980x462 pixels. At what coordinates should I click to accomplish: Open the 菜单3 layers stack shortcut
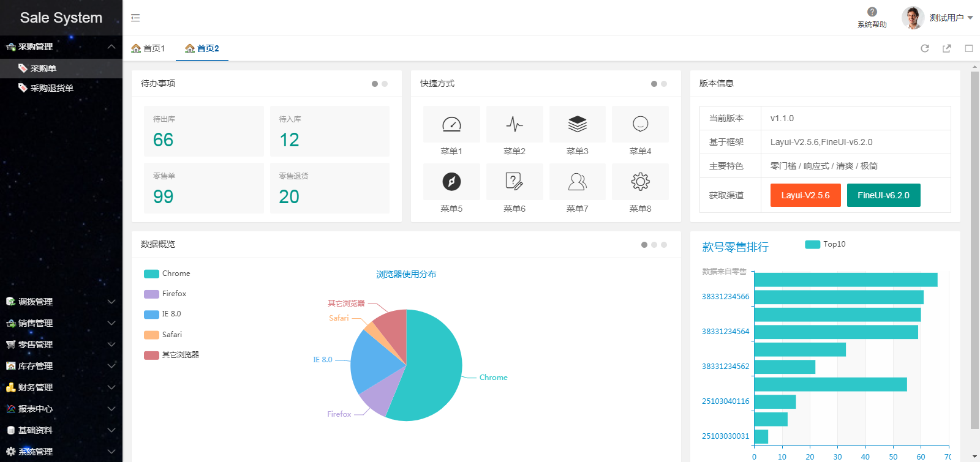pos(577,124)
